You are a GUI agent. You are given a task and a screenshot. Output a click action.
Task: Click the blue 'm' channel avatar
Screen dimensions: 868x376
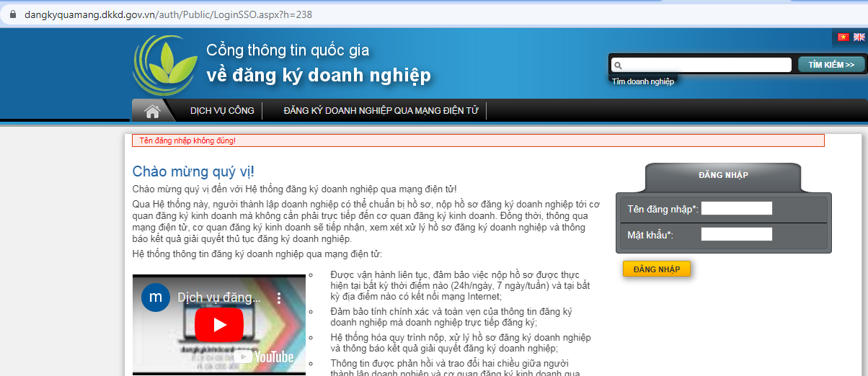(x=155, y=297)
